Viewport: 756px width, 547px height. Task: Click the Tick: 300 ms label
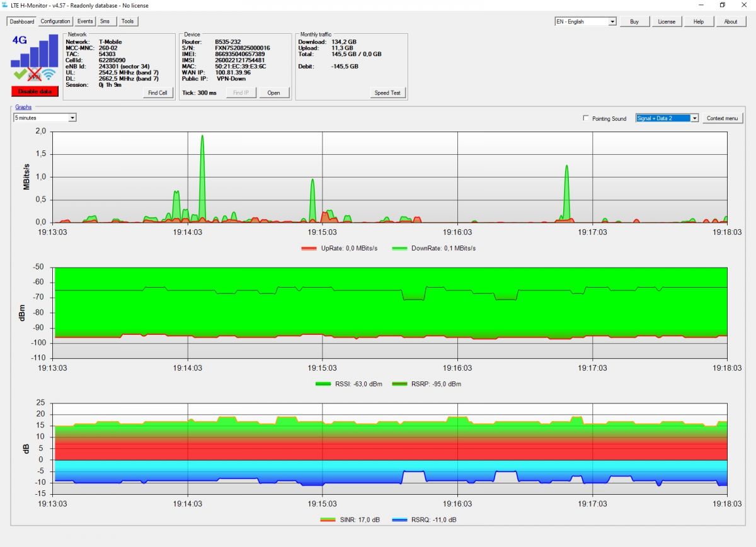(199, 93)
